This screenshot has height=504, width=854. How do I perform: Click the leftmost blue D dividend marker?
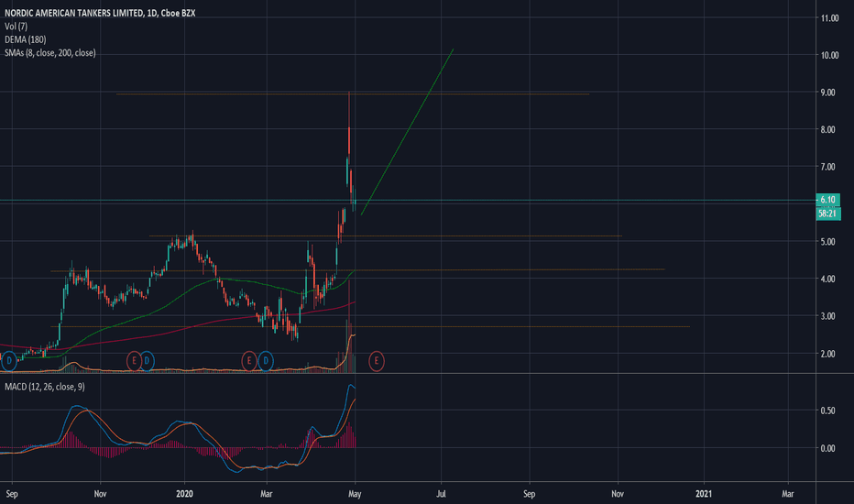(9, 361)
